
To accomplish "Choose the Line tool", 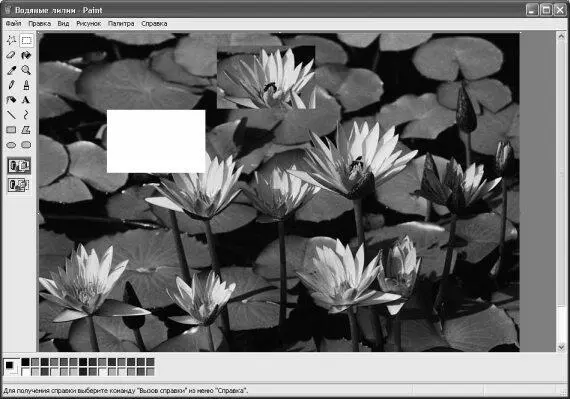I will (11, 115).
